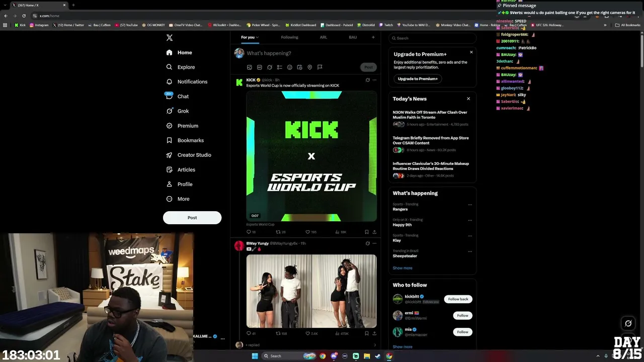
Task: Open the Clavicular Makeup Routine news story
Action: [431, 170]
